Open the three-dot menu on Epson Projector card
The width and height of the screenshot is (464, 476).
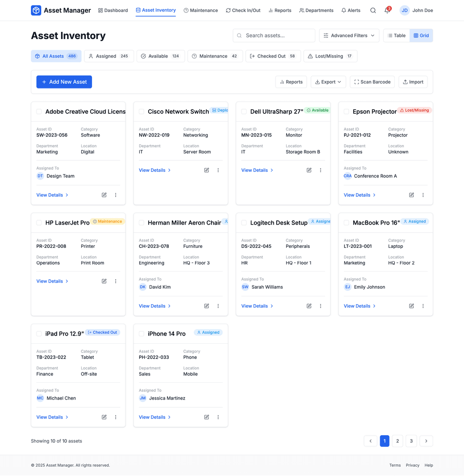423,195
